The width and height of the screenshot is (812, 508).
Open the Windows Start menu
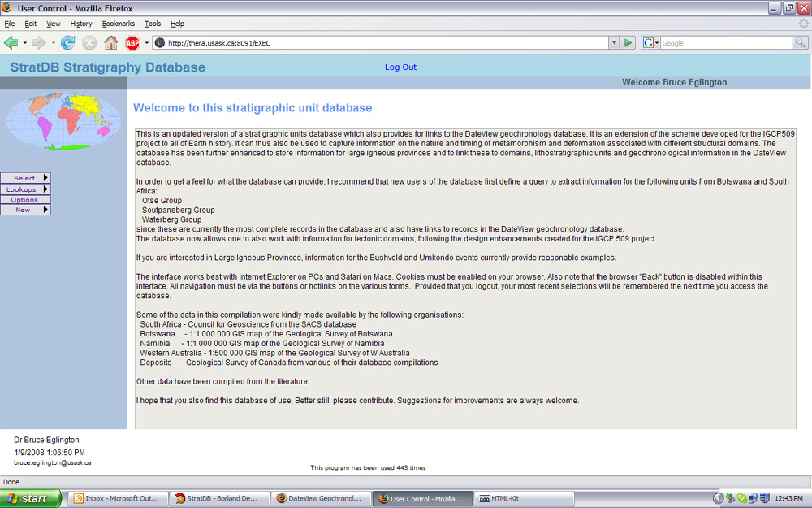coord(31,499)
